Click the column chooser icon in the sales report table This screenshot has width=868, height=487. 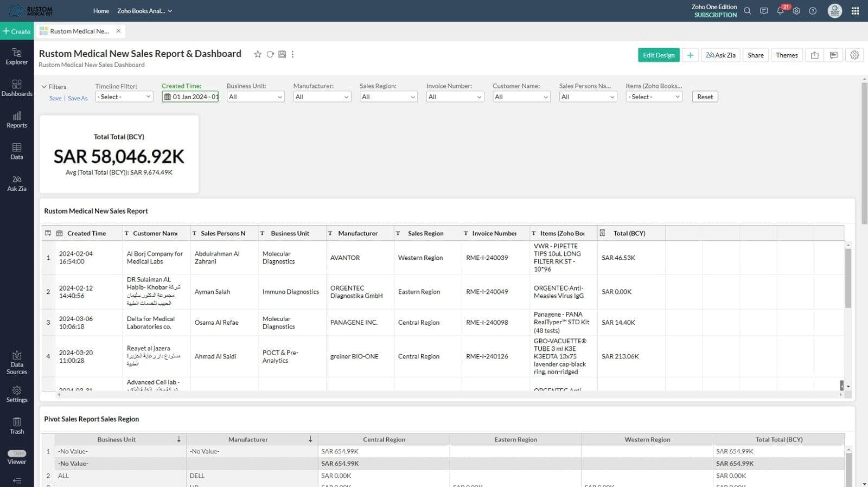point(48,233)
